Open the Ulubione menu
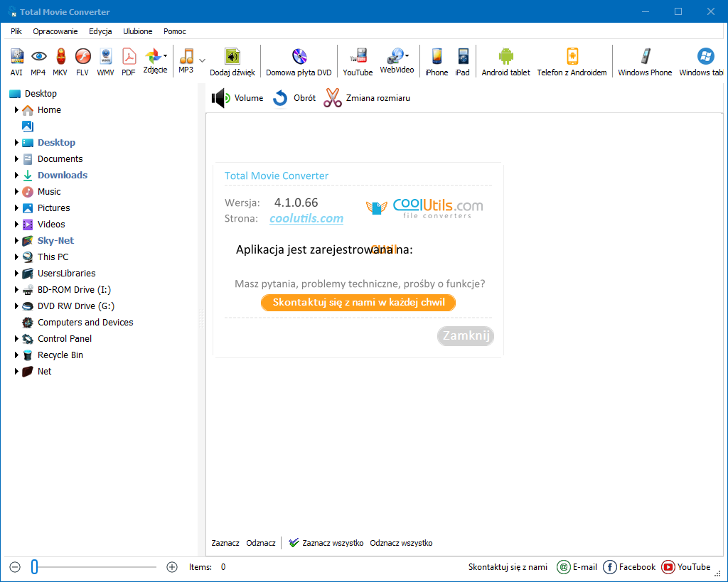Viewport: 728px width, 582px height. 137,31
